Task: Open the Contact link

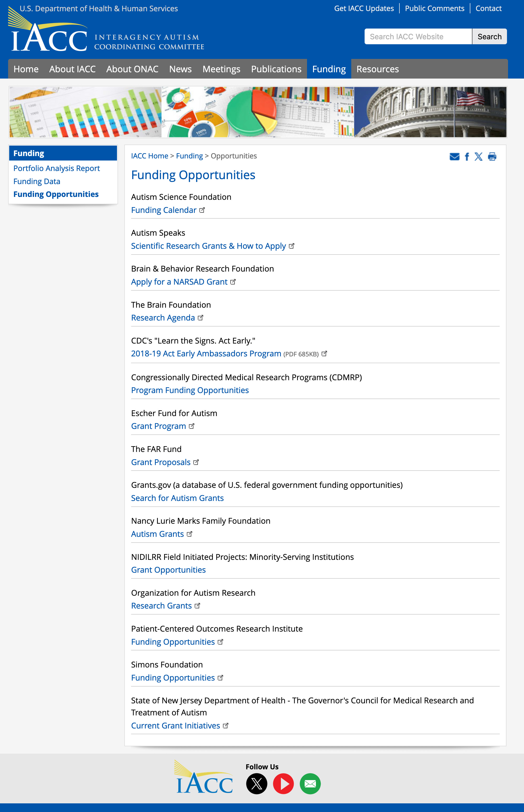Action: tap(488, 8)
